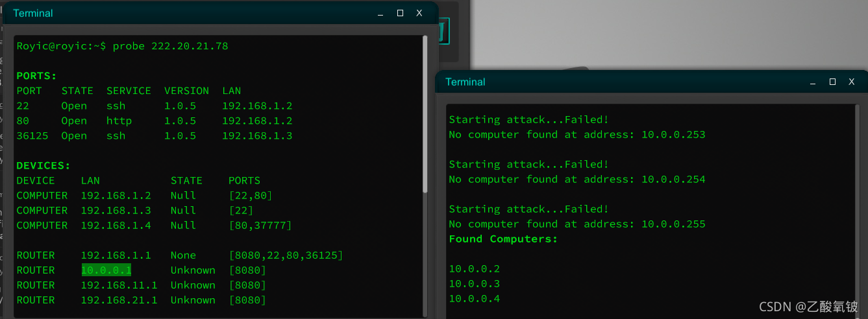Click the 'http' service entry

click(119, 121)
